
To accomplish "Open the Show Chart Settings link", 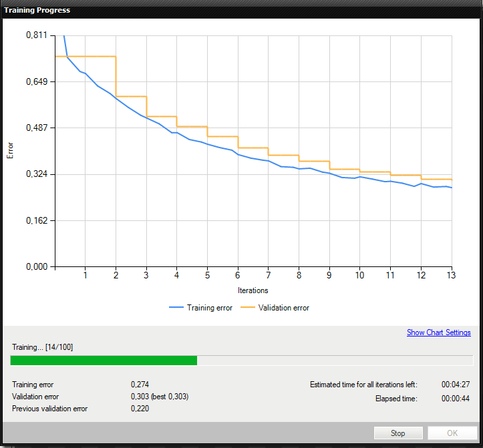I will (x=438, y=332).
